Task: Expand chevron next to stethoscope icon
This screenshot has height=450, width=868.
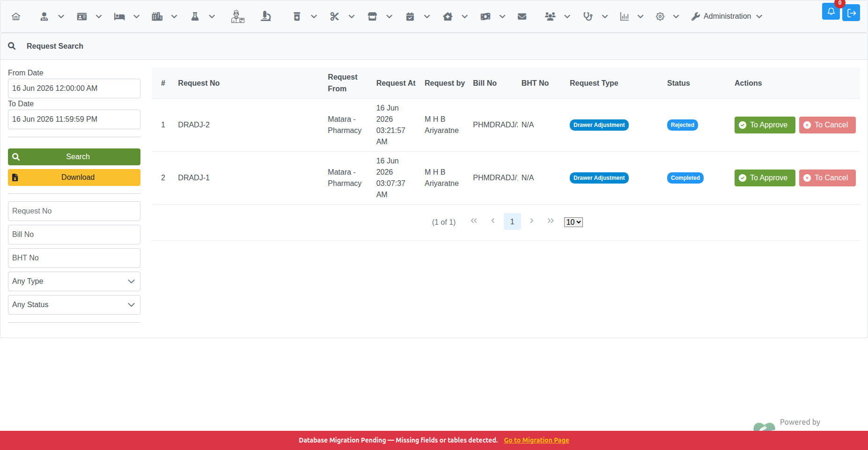Action: coord(605,16)
